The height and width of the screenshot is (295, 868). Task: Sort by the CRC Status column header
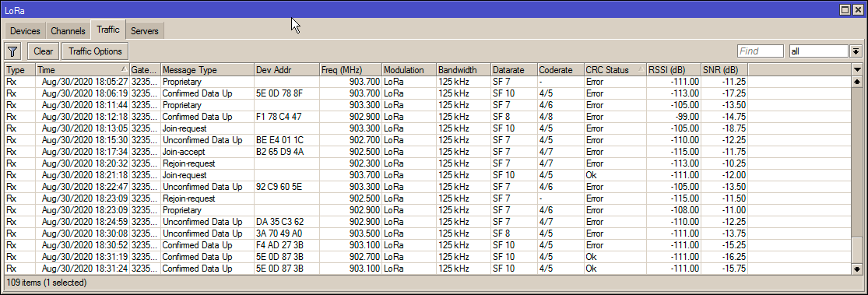[x=615, y=70]
